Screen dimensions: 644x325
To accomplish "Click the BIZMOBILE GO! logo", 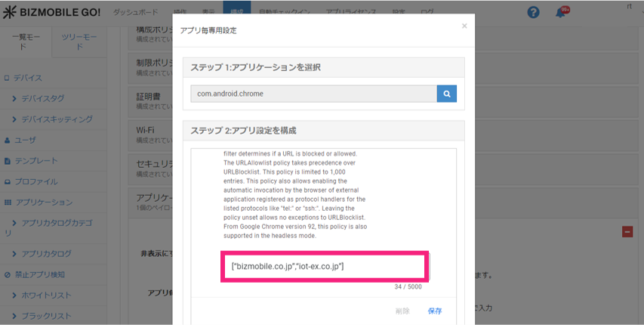I will pos(51,13).
